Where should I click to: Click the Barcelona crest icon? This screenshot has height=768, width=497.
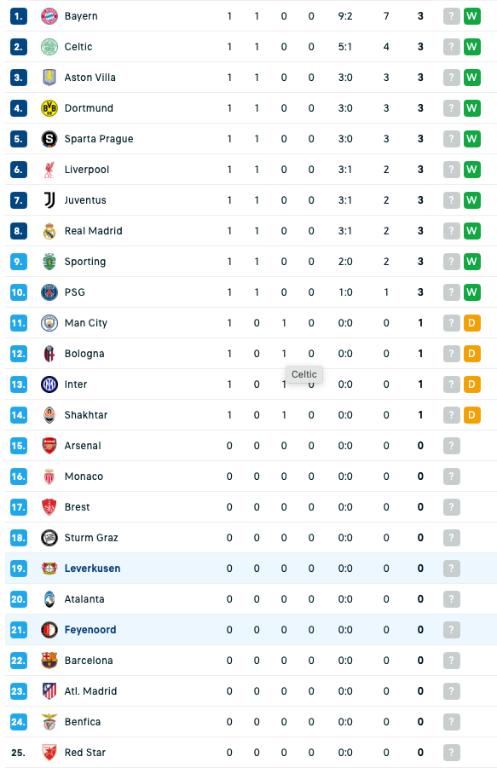click(x=49, y=661)
